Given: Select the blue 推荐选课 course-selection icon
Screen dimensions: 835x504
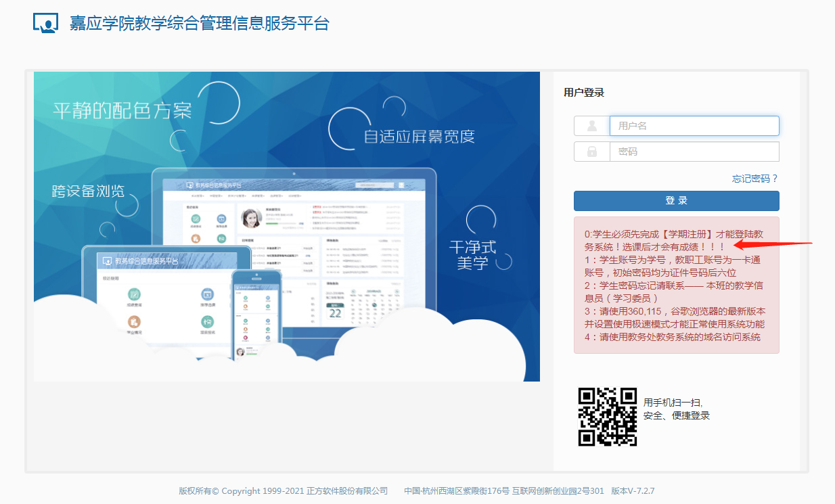Looking at the screenshot, I should click(207, 294).
